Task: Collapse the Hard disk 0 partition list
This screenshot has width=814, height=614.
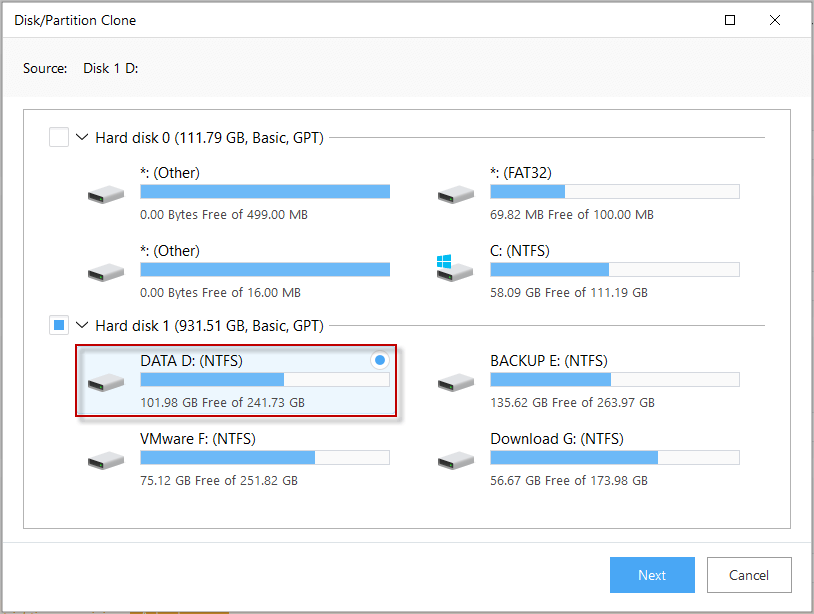Action: tap(82, 138)
